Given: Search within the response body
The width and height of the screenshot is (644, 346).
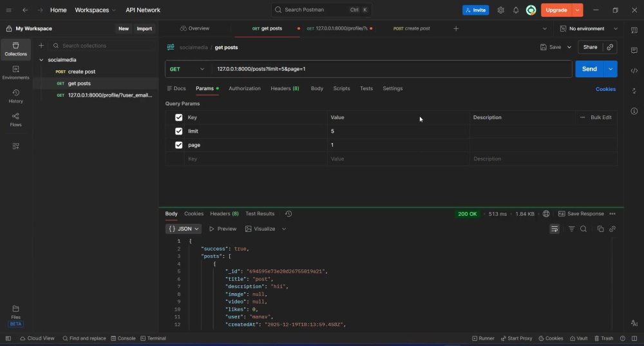Looking at the screenshot, I should 583,229.
